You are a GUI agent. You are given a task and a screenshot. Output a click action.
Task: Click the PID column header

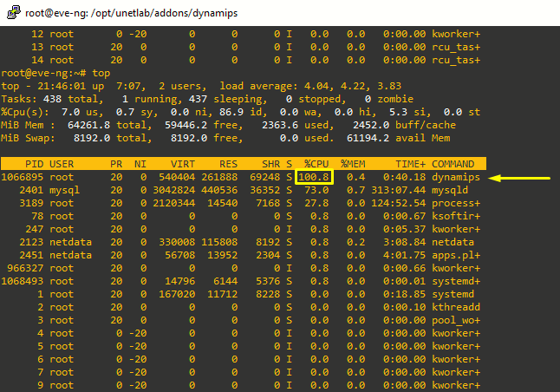(x=35, y=164)
